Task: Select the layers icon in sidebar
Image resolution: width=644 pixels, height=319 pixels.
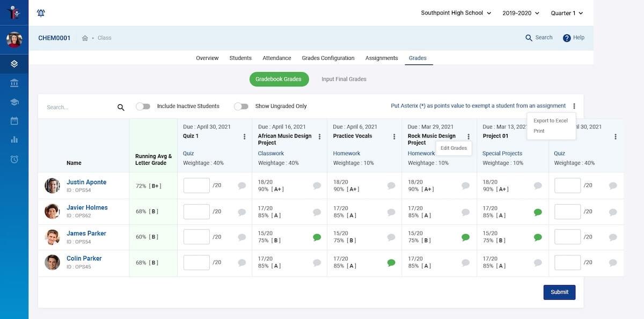Action: 14,64
